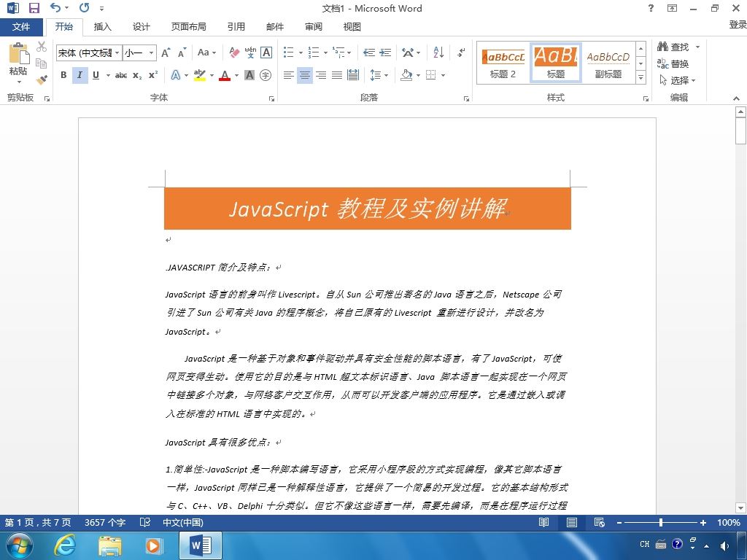Click the zoom slider handle
Image resolution: width=747 pixels, height=560 pixels.
coord(661,522)
